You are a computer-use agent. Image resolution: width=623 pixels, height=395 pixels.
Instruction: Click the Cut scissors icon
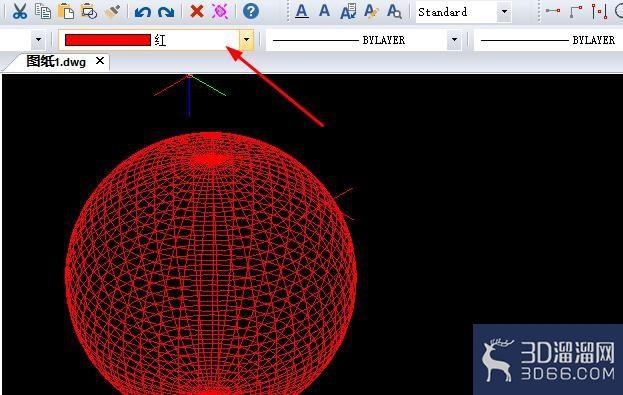[x=19, y=11]
